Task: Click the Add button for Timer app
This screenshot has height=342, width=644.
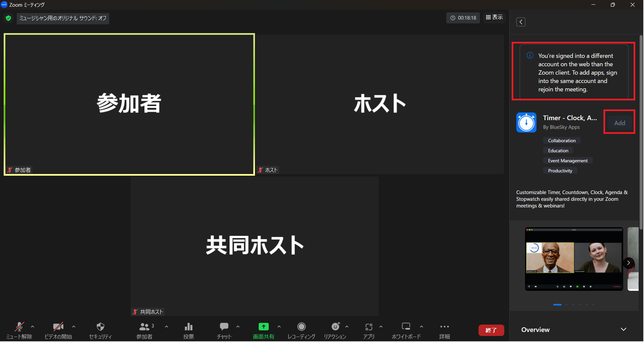Action: (619, 123)
